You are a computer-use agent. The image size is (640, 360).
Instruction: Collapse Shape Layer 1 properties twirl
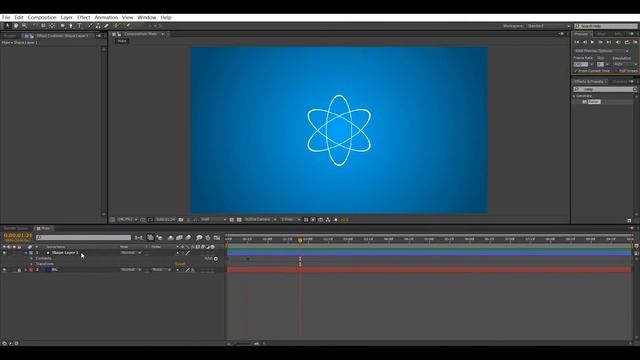click(26, 253)
